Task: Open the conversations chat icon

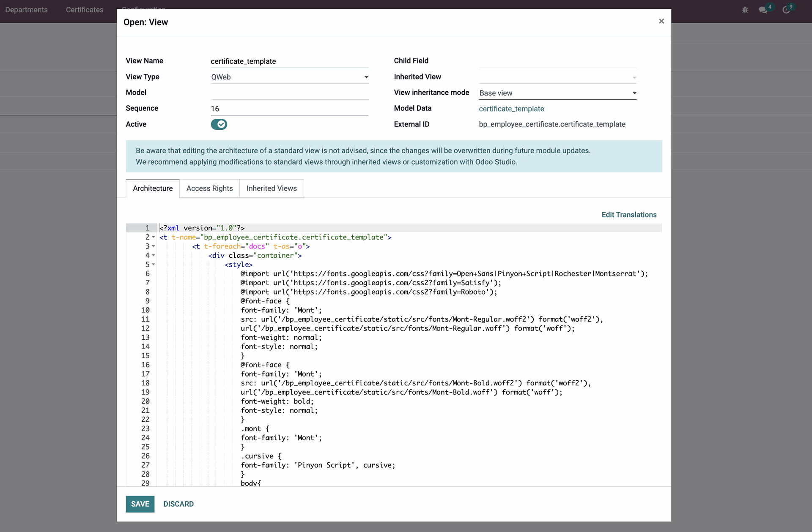Action: (x=763, y=10)
